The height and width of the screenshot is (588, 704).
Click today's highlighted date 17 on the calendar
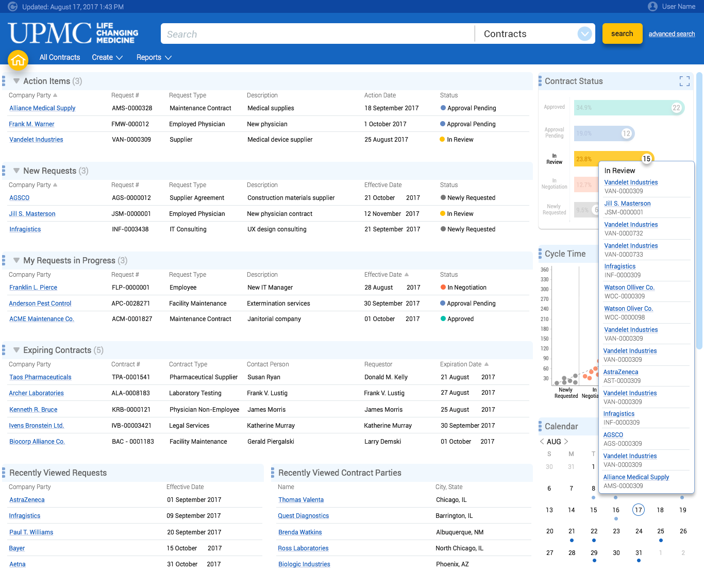coord(639,510)
